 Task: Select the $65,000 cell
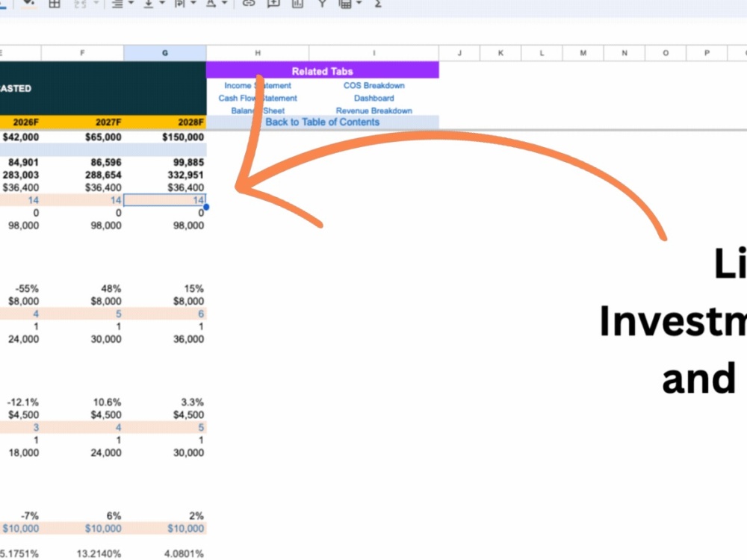(82, 137)
